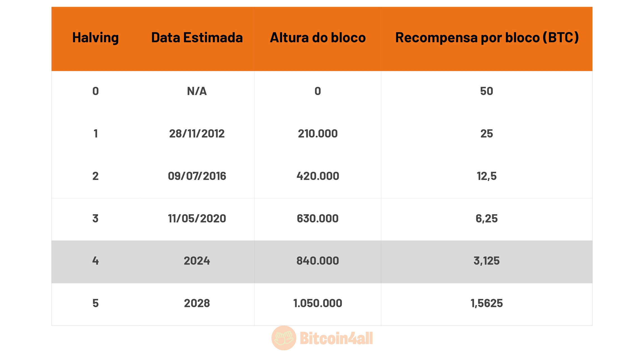Select the Recompensa por bloco (BTC) header

pos(487,38)
